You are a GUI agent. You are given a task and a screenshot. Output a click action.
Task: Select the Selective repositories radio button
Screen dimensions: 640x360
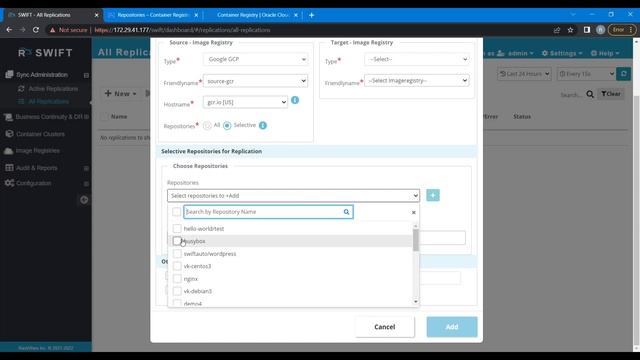pyautogui.click(x=227, y=125)
